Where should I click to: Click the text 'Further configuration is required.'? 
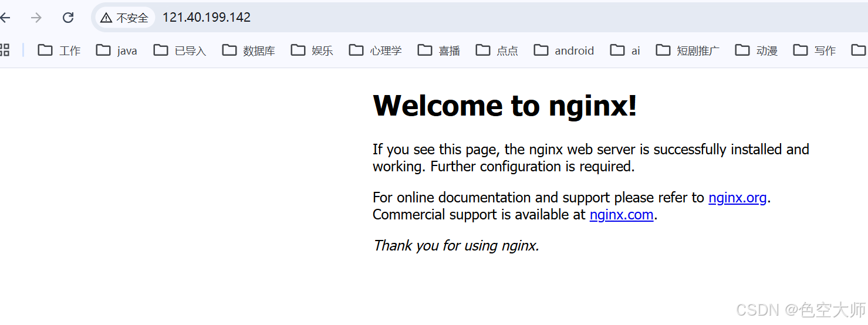(x=532, y=167)
